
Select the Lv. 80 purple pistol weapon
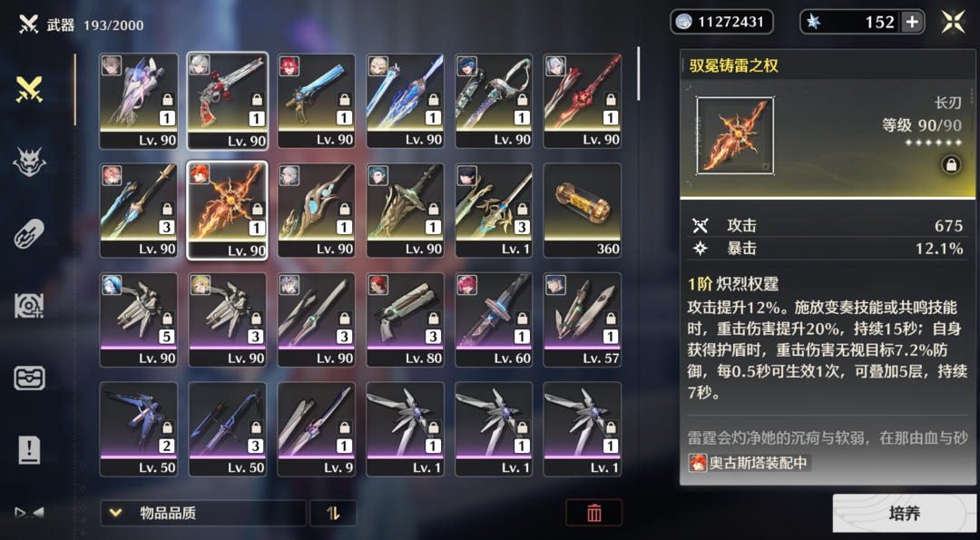click(x=405, y=320)
